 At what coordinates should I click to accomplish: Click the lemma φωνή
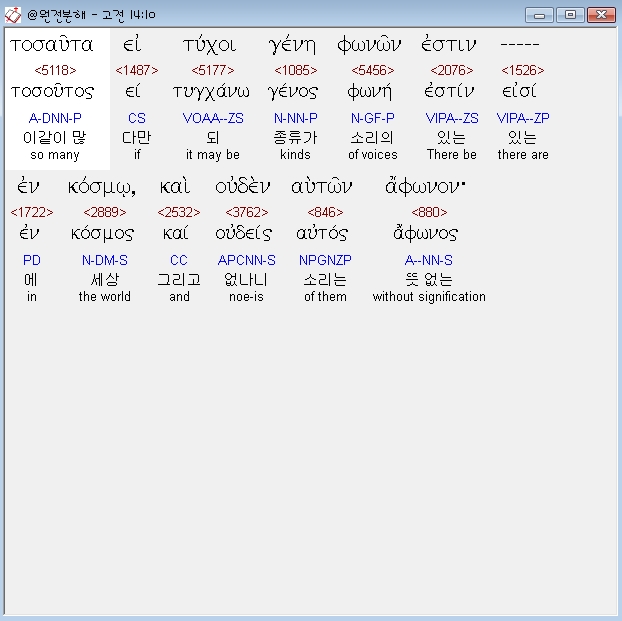(x=370, y=92)
